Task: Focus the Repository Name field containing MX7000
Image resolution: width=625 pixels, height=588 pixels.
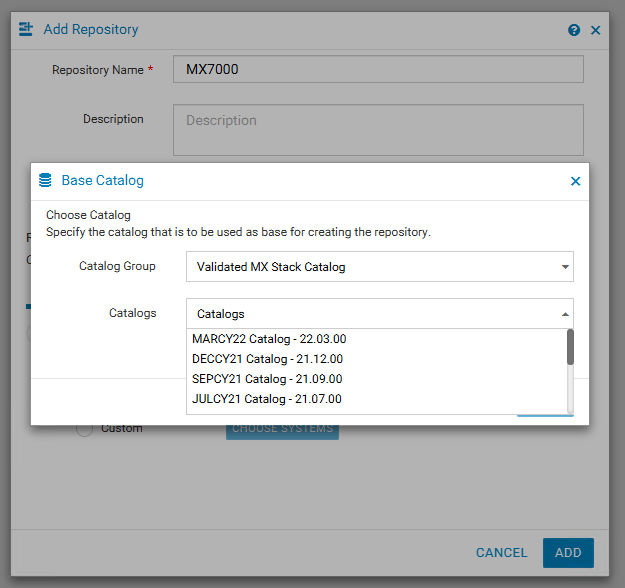Action: [378, 69]
